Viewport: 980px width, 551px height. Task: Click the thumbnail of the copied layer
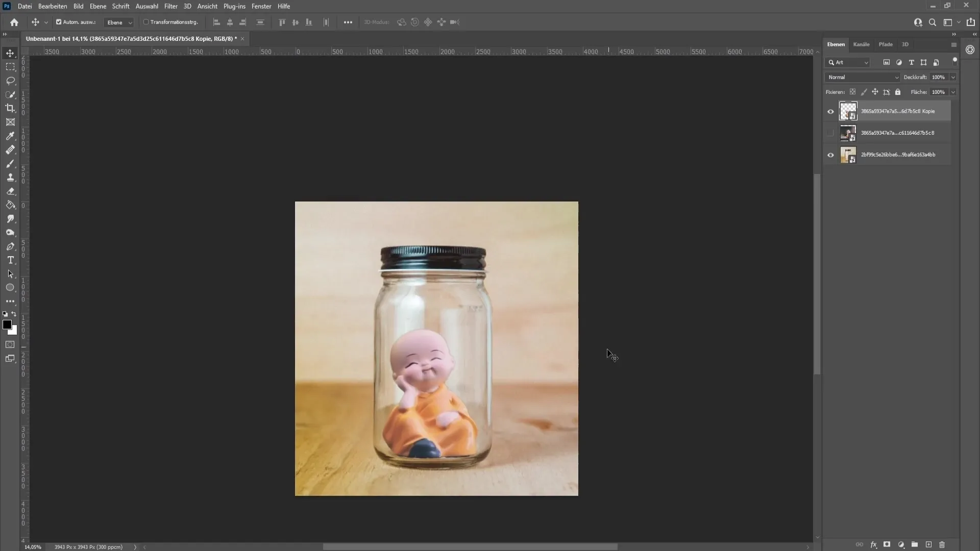pyautogui.click(x=847, y=110)
